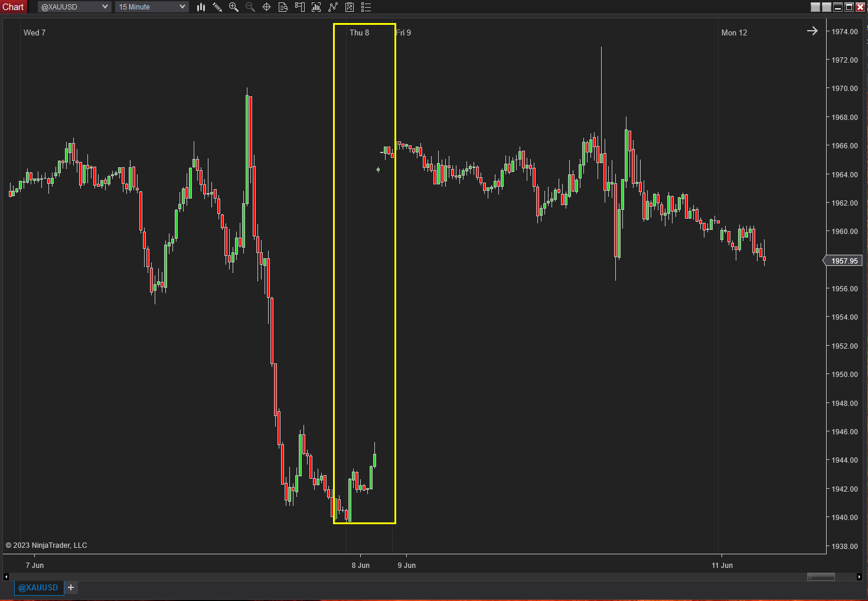Click the zoom out magnifier icon

250,7
